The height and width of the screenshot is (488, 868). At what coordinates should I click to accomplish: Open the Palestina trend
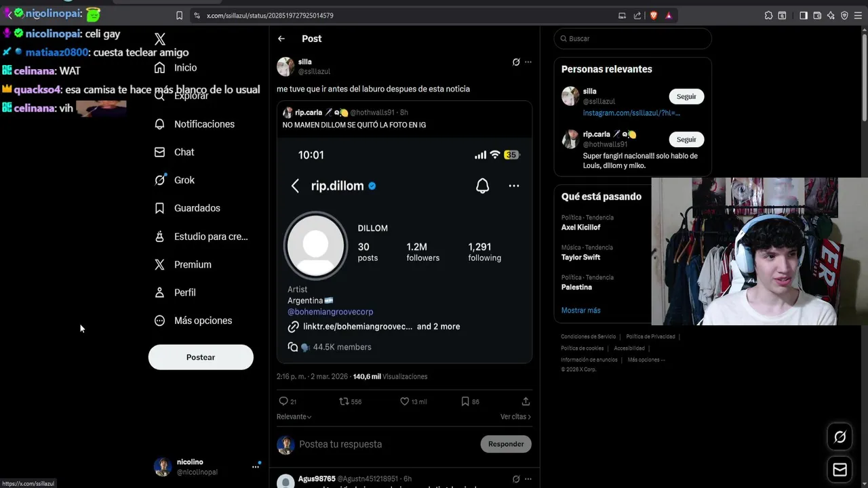click(576, 287)
